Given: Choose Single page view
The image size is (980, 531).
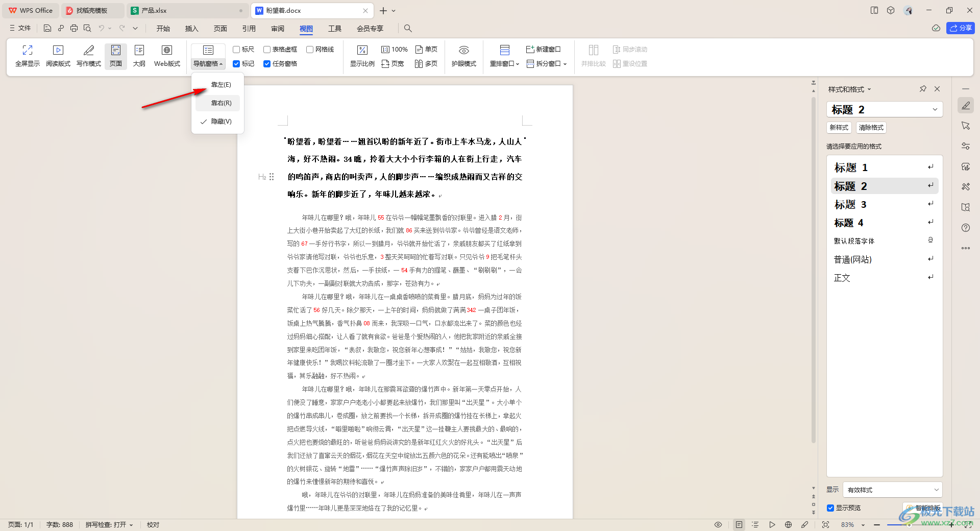Looking at the screenshot, I should 426,50.
